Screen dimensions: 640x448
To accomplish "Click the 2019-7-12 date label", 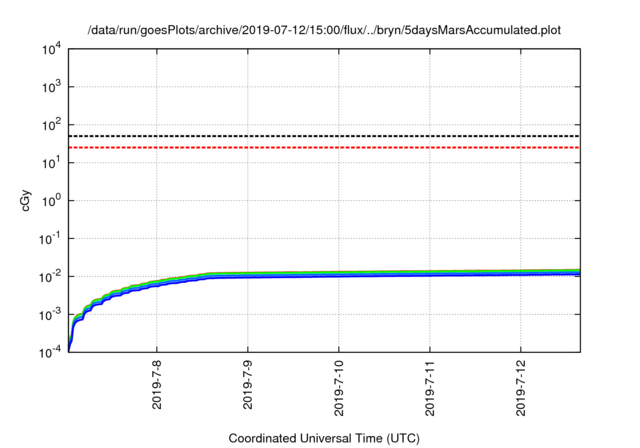I will pos(521,388).
